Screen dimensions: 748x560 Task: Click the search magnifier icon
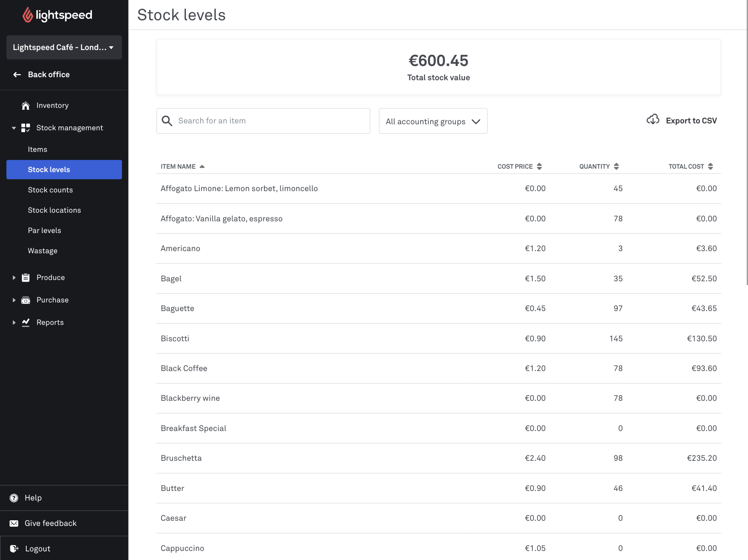click(x=167, y=121)
